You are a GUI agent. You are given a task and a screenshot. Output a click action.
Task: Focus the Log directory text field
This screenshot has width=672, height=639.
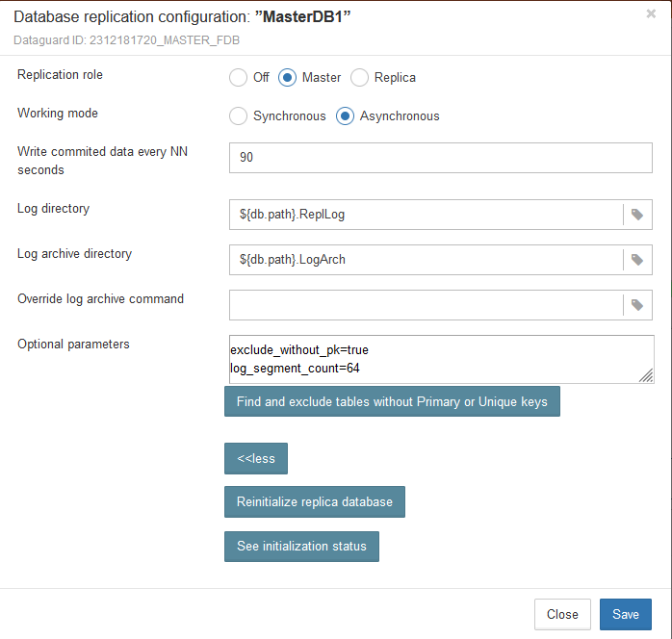[426, 215]
